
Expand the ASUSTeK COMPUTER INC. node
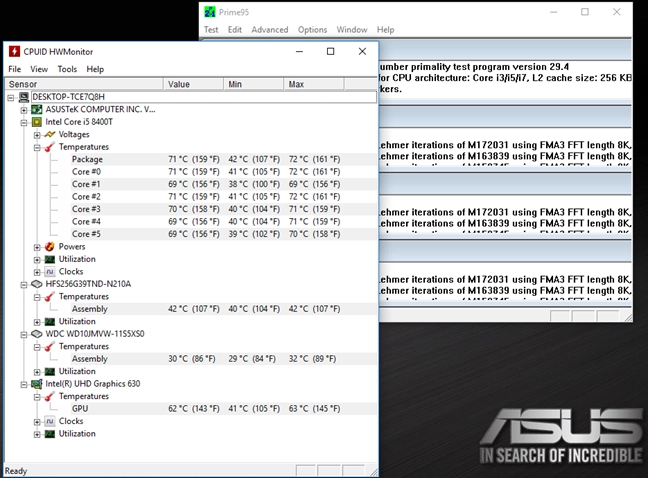(24, 110)
